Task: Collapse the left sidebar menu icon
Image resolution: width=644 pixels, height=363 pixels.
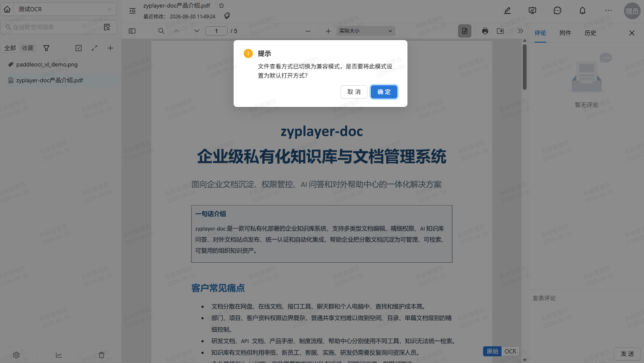Action: pos(132,11)
